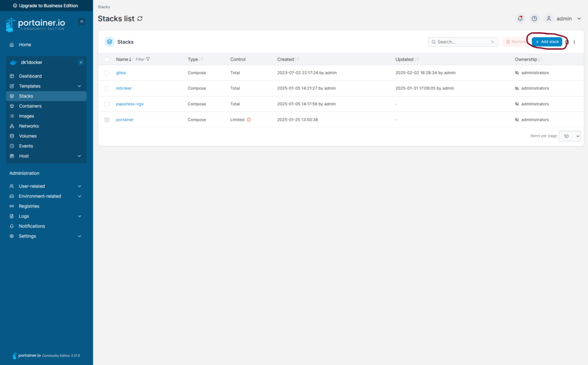Click the warning icon beside Limited control

[249, 120]
